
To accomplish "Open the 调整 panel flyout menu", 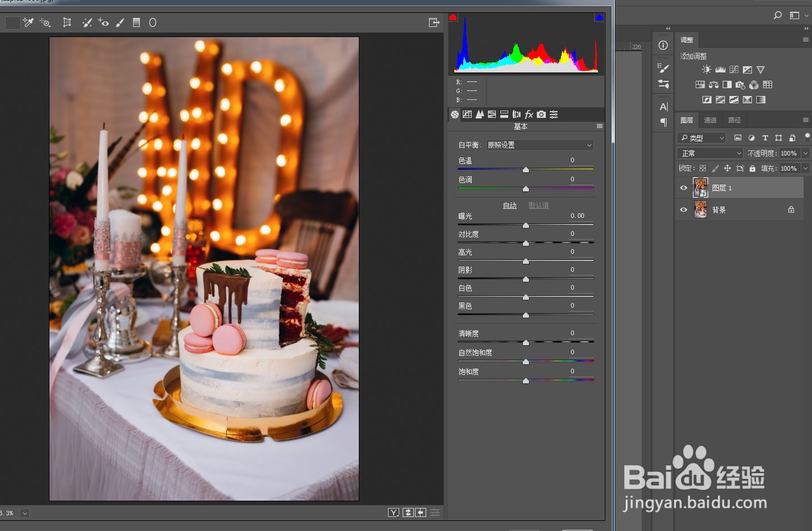I will click(806, 40).
